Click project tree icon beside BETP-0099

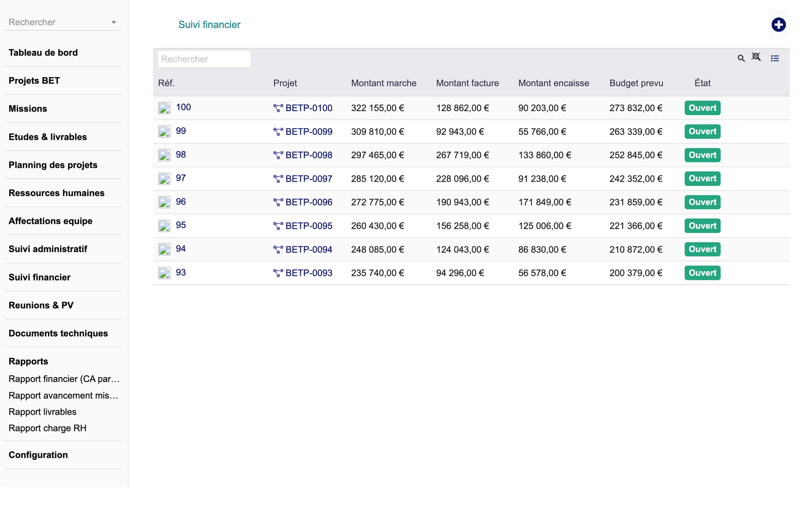pyautogui.click(x=278, y=132)
